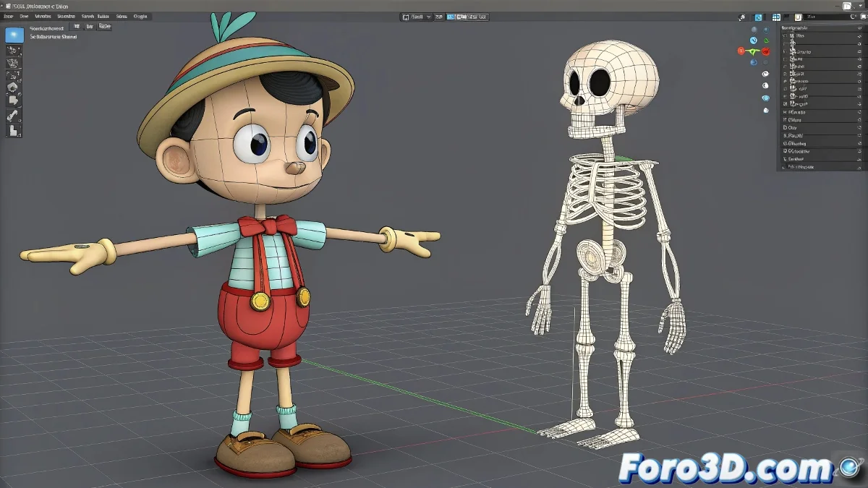The image size is (868, 488).
Task: Choose the diagonal brush-shaped tool in left toolbar
Action: click(13, 115)
